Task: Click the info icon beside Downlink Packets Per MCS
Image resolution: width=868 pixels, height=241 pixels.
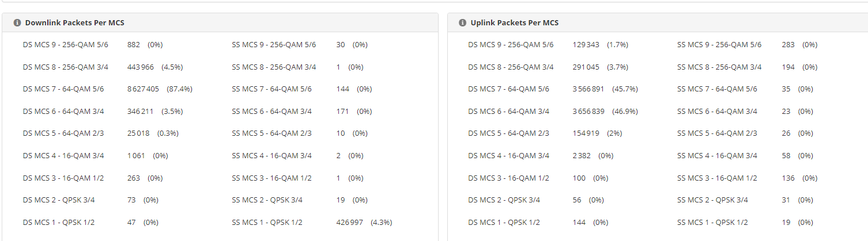Action: click(x=17, y=23)
